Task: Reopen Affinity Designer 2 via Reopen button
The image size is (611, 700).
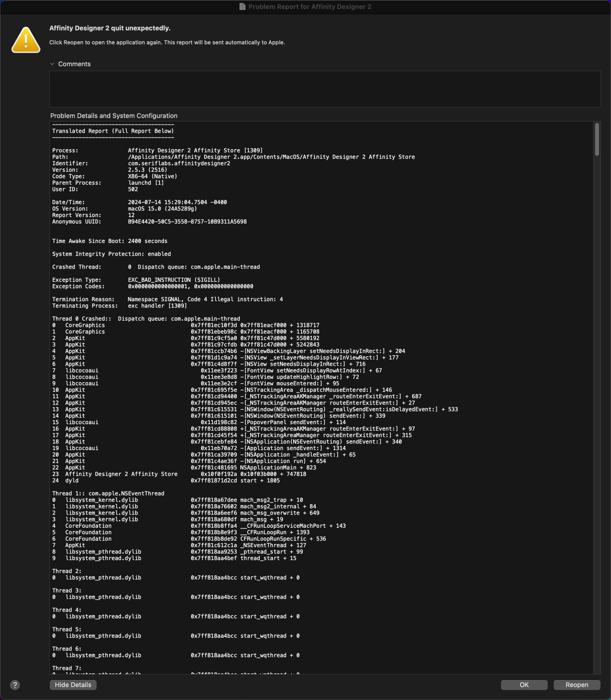Action: tap(577, 685)
